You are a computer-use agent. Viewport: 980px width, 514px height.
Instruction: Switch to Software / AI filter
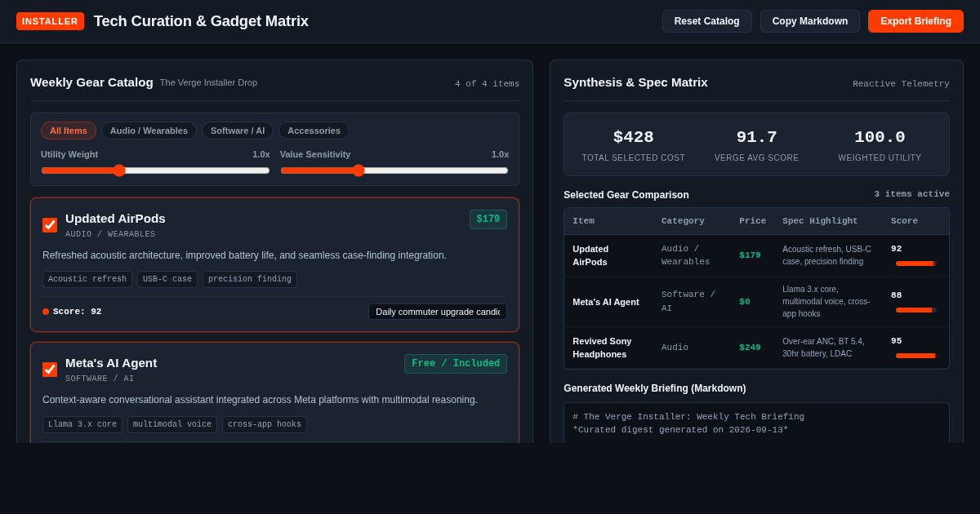238,131
